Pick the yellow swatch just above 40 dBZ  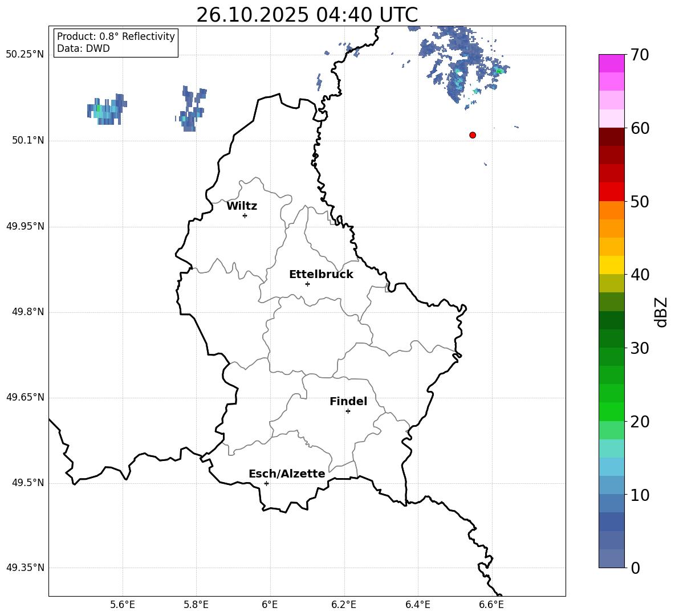[x=611, y=265]
